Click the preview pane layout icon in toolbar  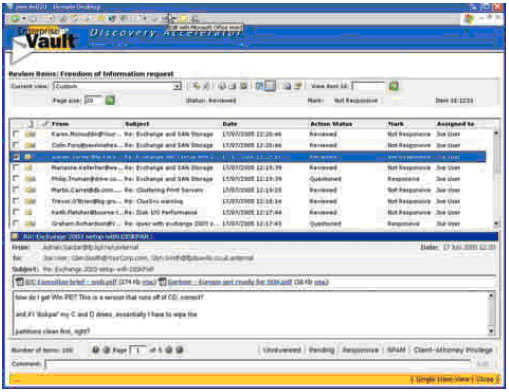click(x=270, y=86)
